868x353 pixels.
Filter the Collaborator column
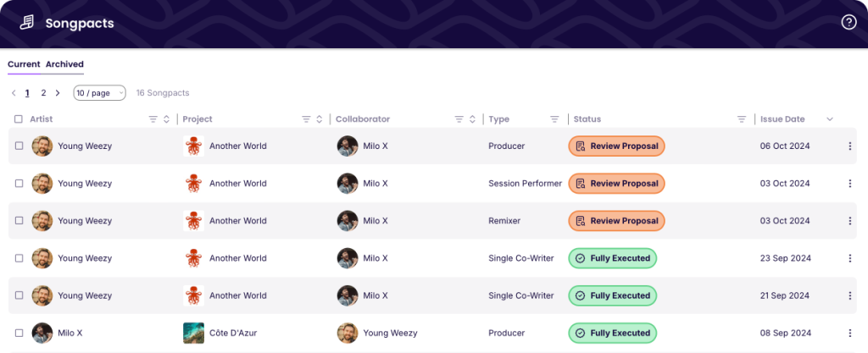point(459,119)
